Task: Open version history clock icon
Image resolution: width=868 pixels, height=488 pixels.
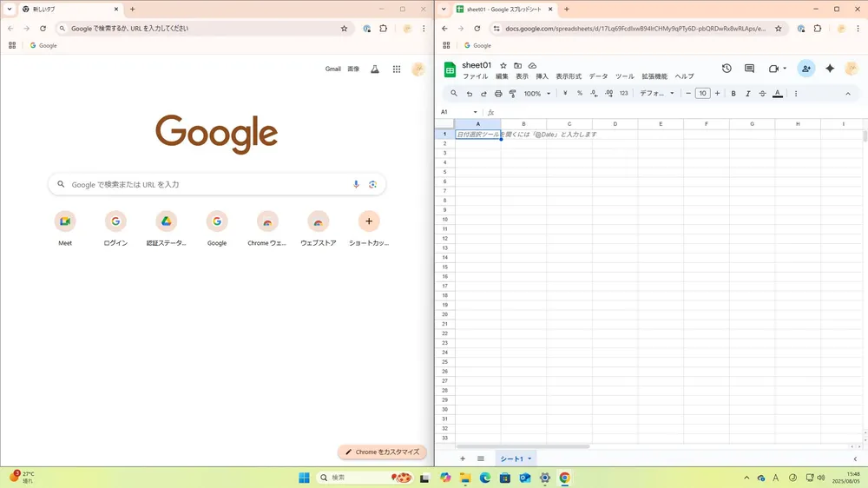Action: [727, 68]
